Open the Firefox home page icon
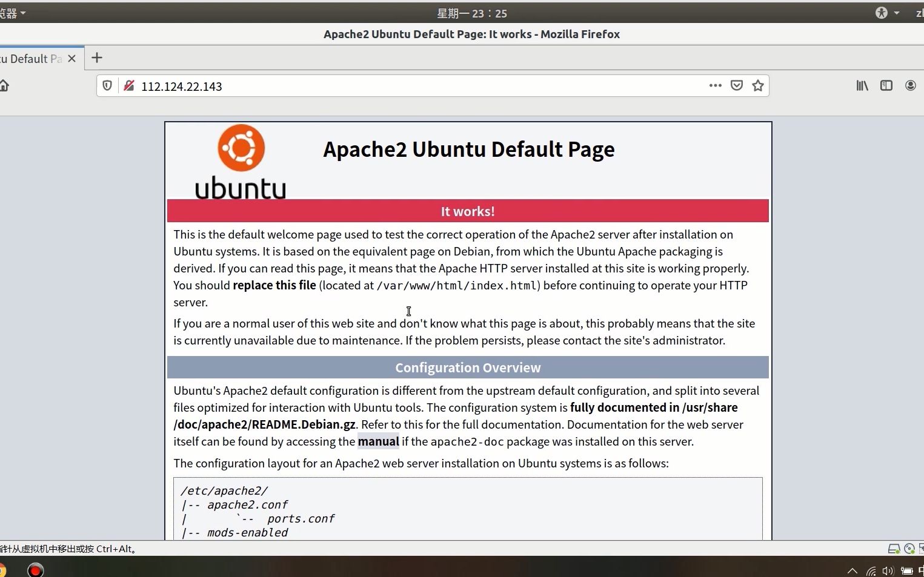The height and width of the screenshot is (577, 924). [4, 85]
